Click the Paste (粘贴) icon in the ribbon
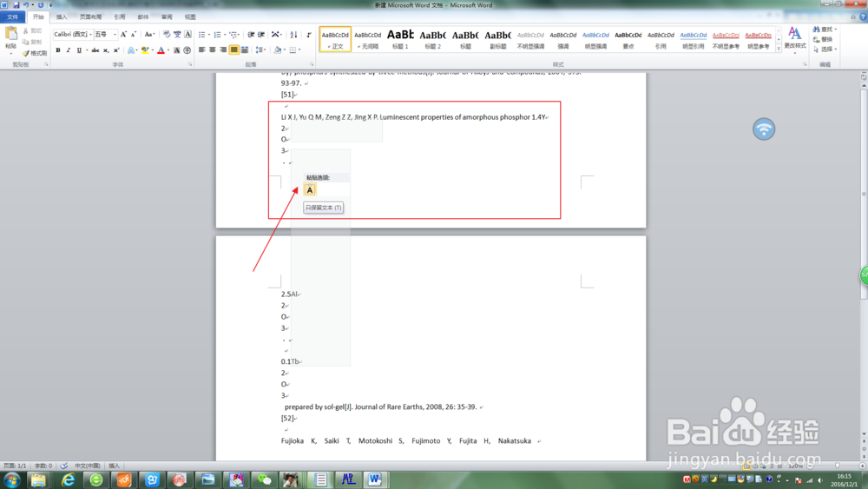 [x=10, y=35]
